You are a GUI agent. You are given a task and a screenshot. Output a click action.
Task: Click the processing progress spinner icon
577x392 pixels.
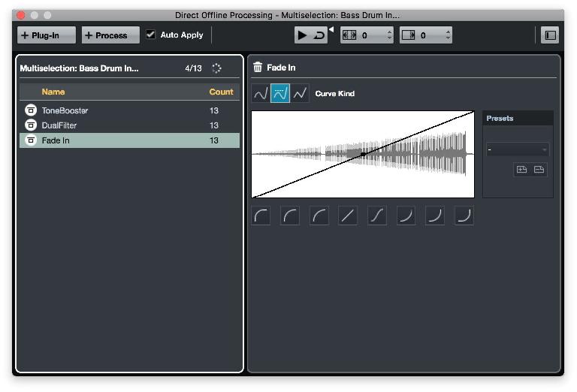(x=216, y=68)
